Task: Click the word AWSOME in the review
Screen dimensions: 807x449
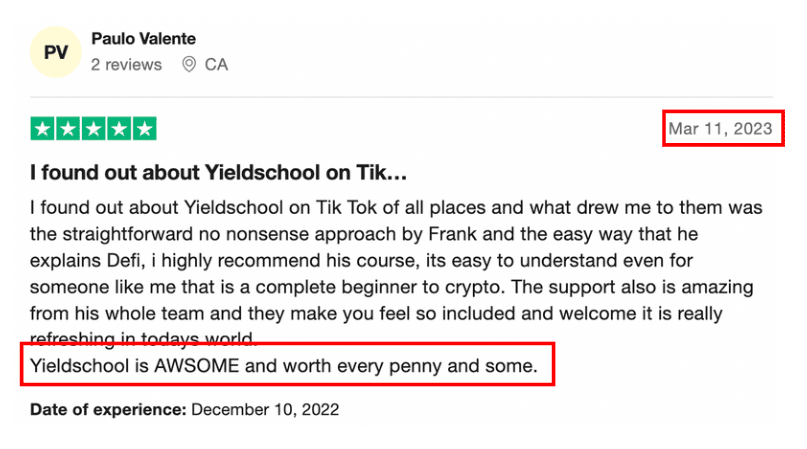Action: pos(196,366)
